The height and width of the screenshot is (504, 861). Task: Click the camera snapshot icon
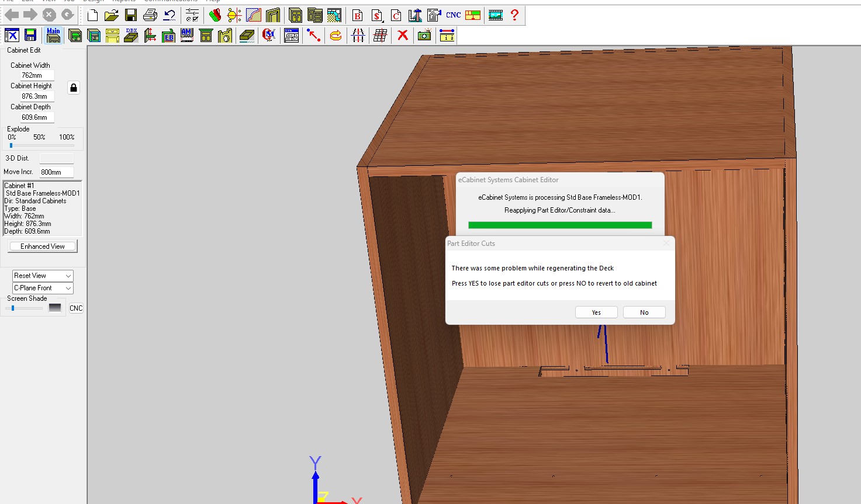click(424, 36)
